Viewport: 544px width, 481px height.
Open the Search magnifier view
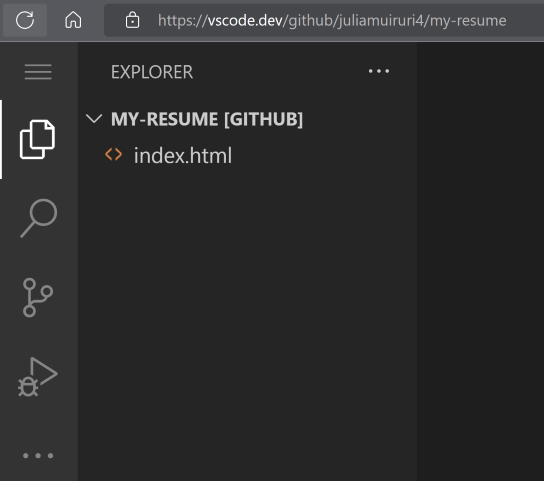point(39,218)
